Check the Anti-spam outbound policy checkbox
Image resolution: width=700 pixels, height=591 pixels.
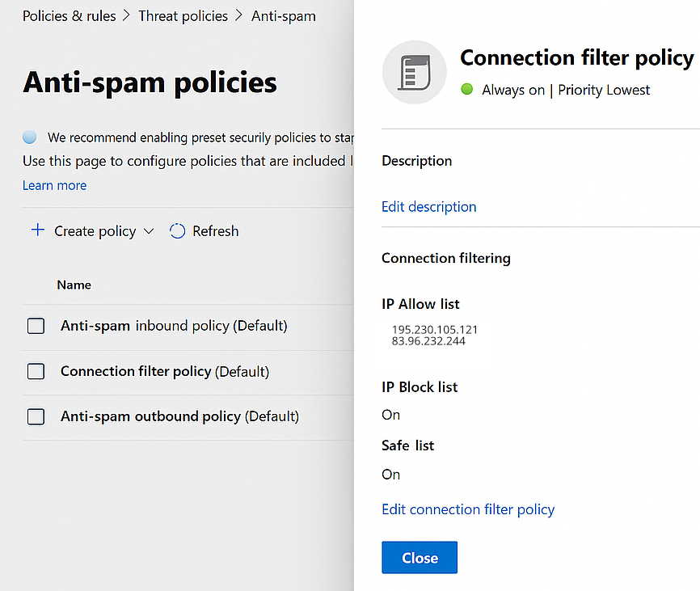[36, 416]
